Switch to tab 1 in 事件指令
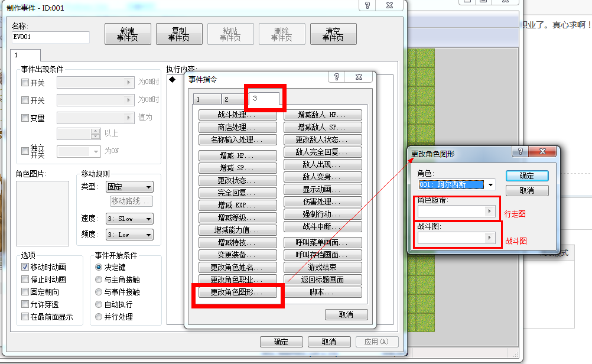Screen dimensions: 592x364 (207, 99)
